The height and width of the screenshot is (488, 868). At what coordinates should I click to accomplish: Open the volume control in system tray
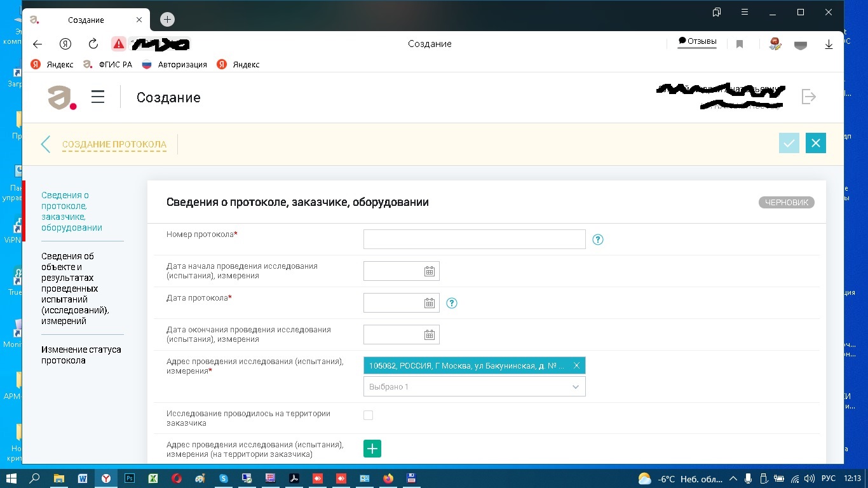[809, 478]
